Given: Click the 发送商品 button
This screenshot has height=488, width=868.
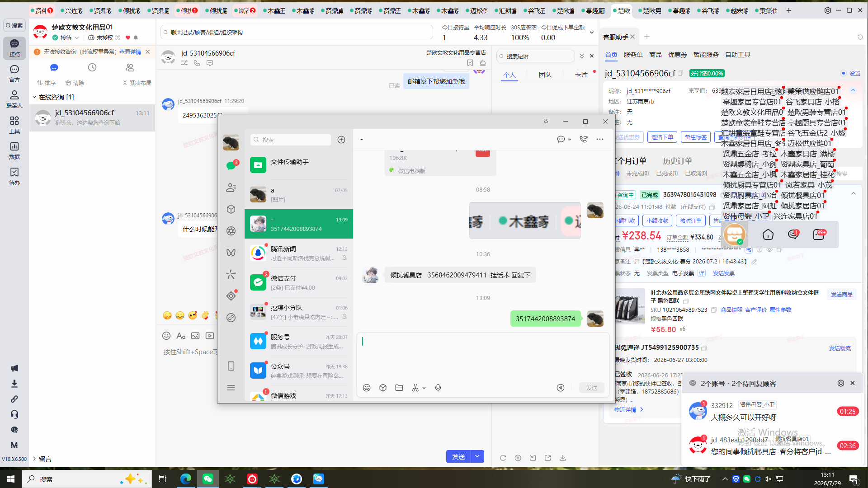Looking at the screenshot, I should tap(841, 294).
